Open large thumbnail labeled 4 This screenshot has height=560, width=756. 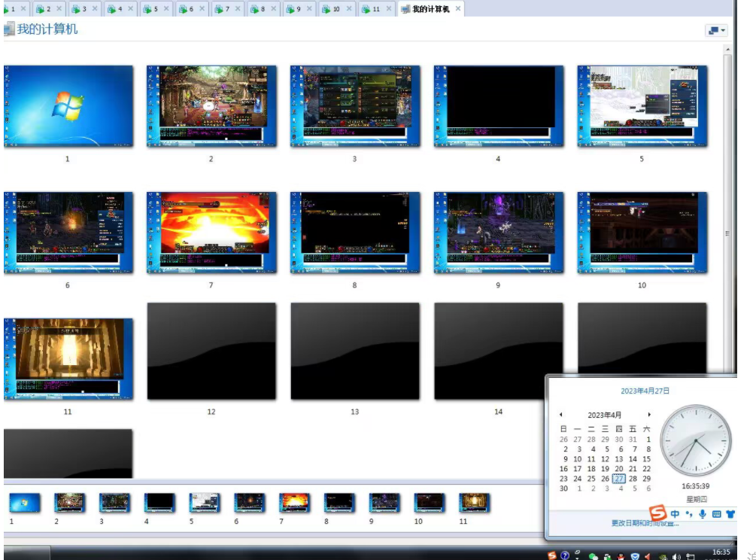point(499,106)
